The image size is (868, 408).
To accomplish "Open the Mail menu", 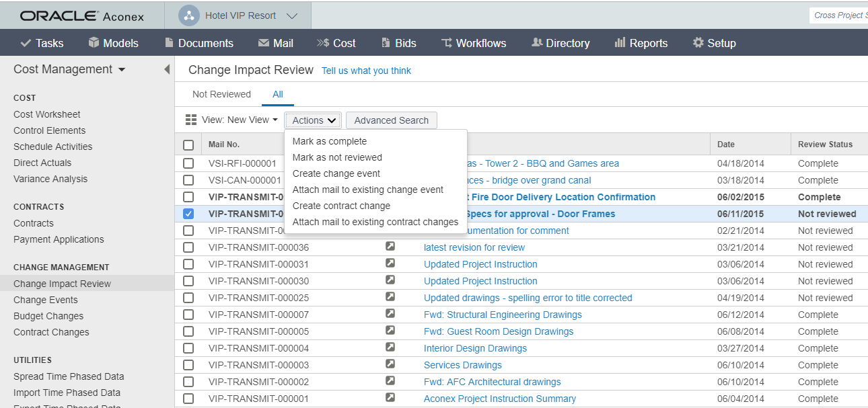I will [x=276, y=43].
